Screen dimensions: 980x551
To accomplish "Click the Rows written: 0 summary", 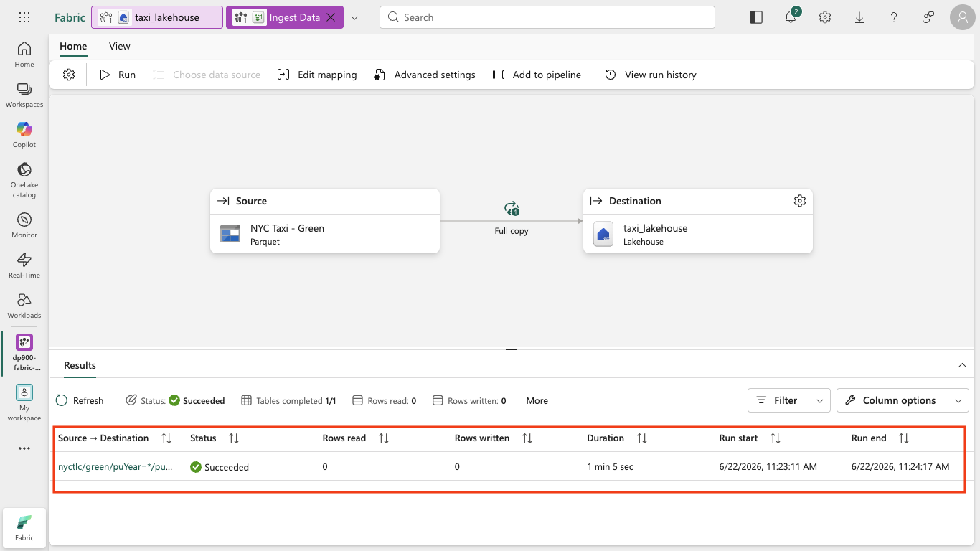I will [x=469, y=400].
